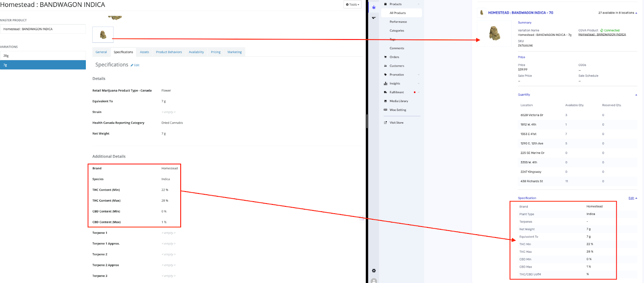
Task: Open Customers menu label
Action: (x=397, y=66)
